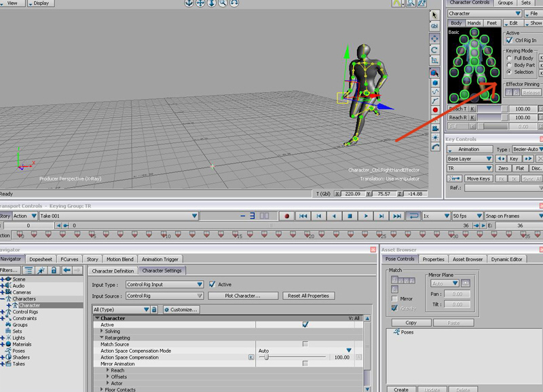Image resolution: width=543 pixels, height=392 pixels.
Task: Jump to the start of the take
Action: 302,216
